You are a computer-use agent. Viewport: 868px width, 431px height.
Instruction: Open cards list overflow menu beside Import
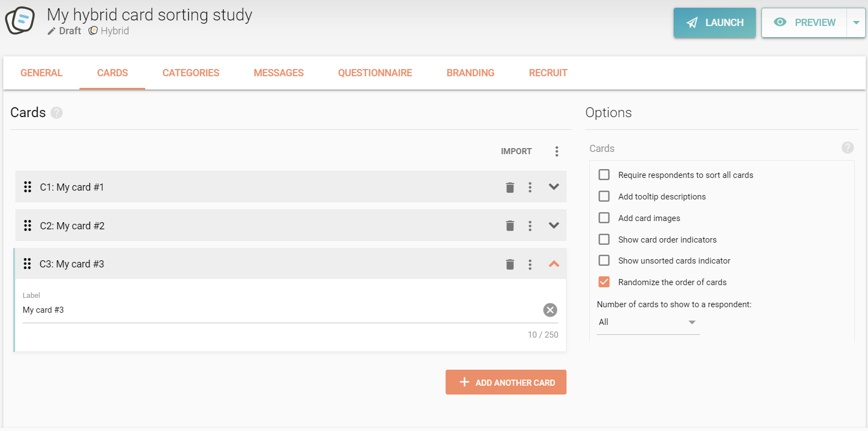pyautogui.click(x=557, y=151)
